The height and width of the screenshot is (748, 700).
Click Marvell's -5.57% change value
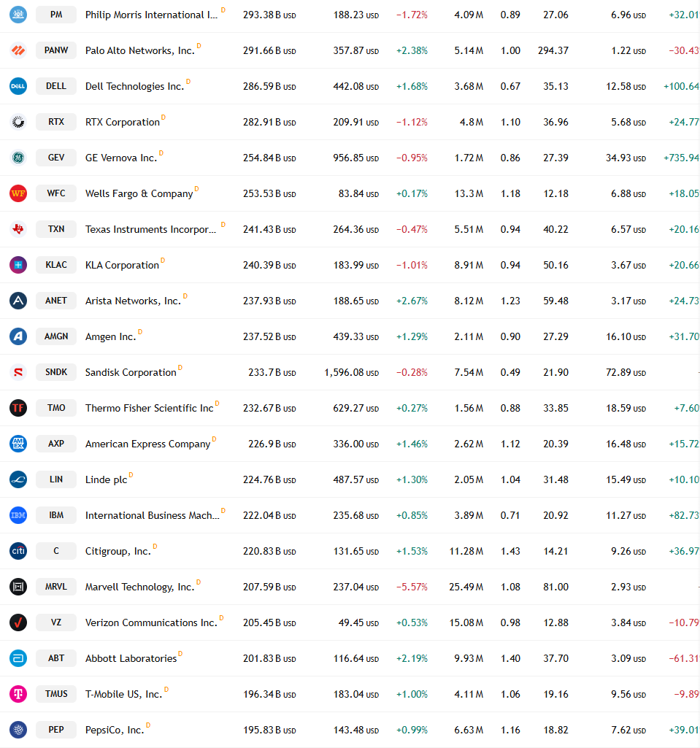pos(412,587)
